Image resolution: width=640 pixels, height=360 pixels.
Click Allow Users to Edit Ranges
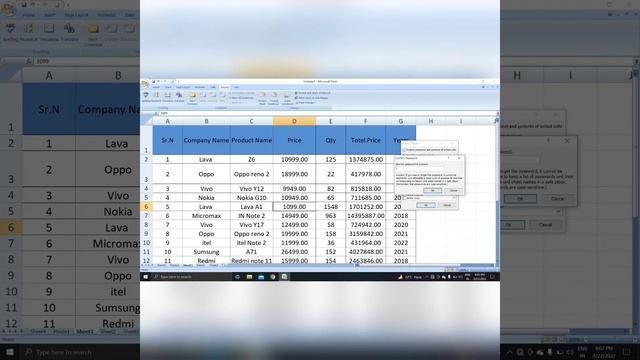(x=312, y=98)
